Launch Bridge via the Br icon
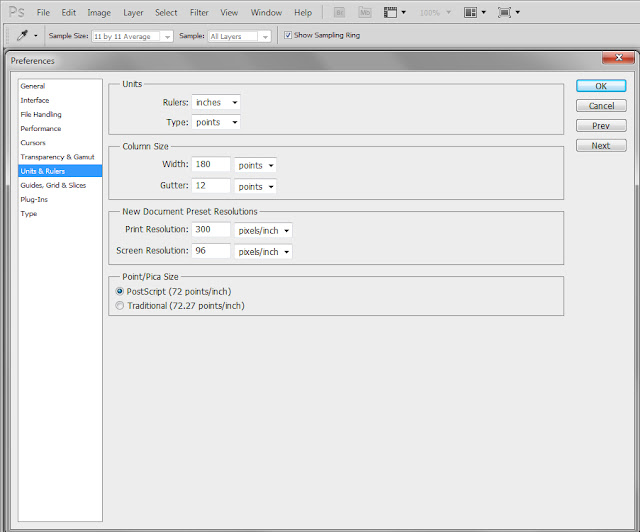Viewport: 640px width, 532px height. 339,13
